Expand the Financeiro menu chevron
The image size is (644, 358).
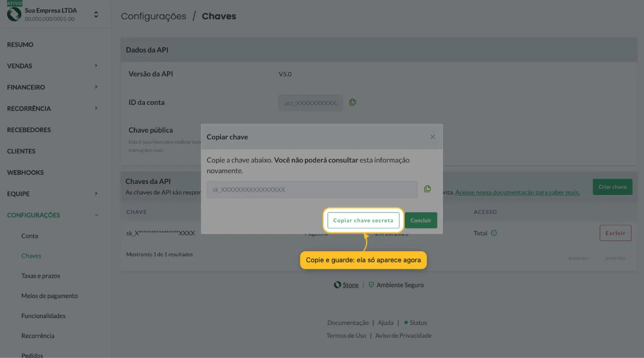coord(96,87)
